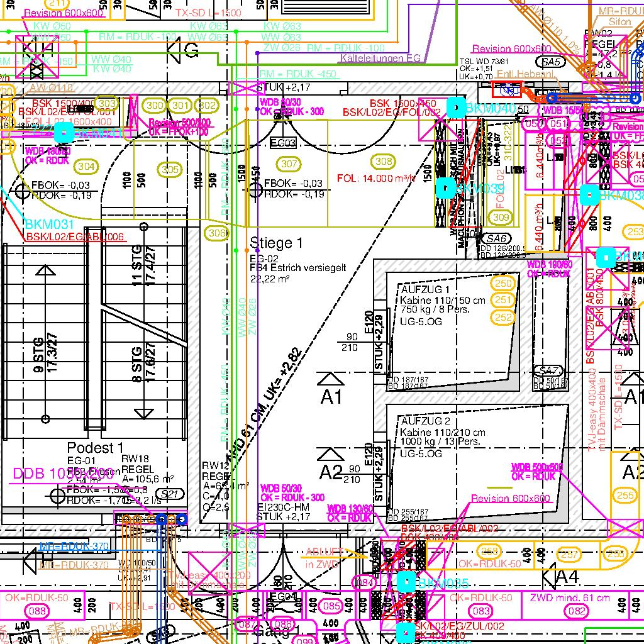Click the 'WDB 130/60' magenta label
The width and height of the screenshot is (644, 644).
350,509
